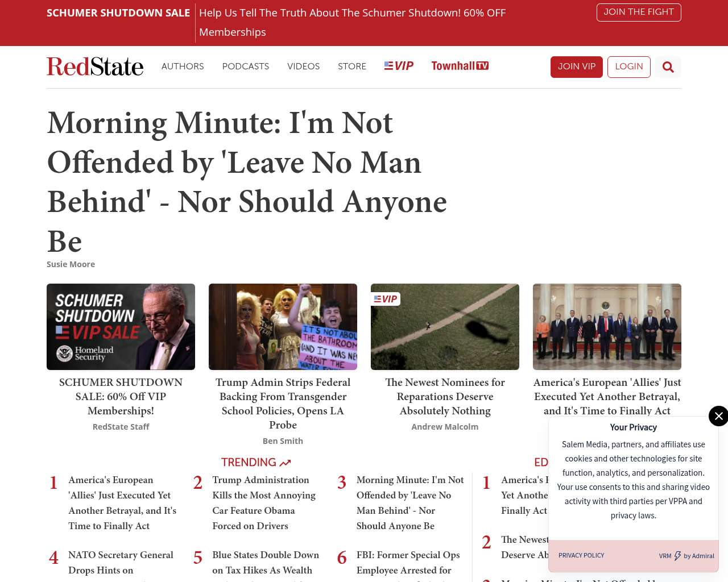Open the Podcasts menu item
Screen dimensions: 728x582
245,66
